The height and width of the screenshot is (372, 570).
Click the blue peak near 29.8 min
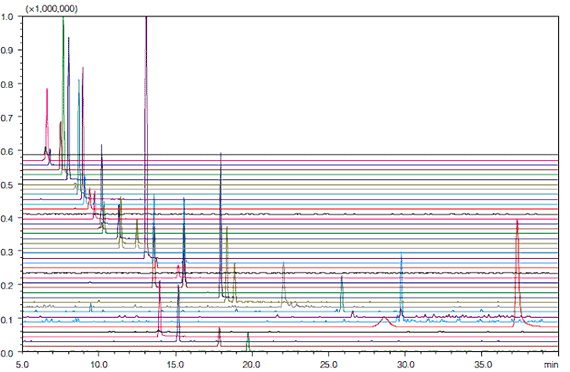point(401,283)
